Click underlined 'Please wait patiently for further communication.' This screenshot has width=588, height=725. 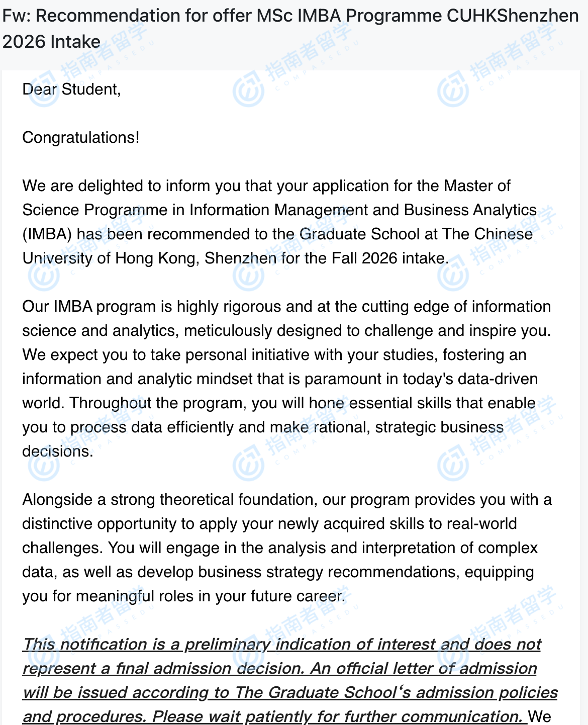point(339,716)
